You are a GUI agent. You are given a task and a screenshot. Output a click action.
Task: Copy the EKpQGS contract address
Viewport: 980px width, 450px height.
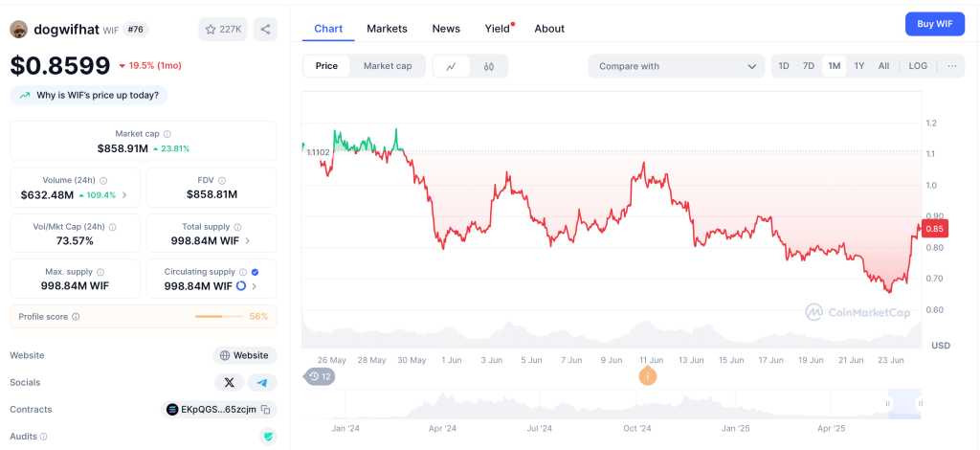tap(266, 410)
